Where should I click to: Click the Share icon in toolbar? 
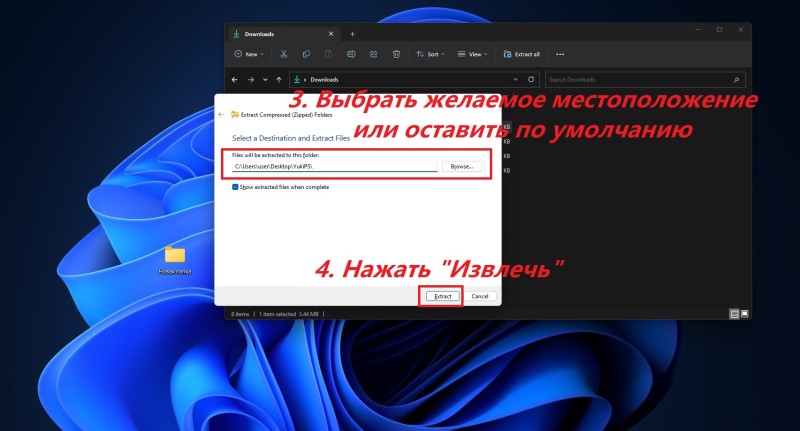[x=373, y=54]
